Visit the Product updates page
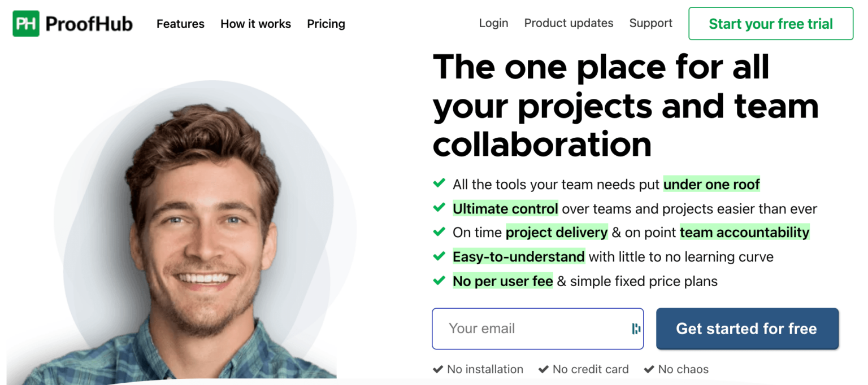 coord(568,23)
